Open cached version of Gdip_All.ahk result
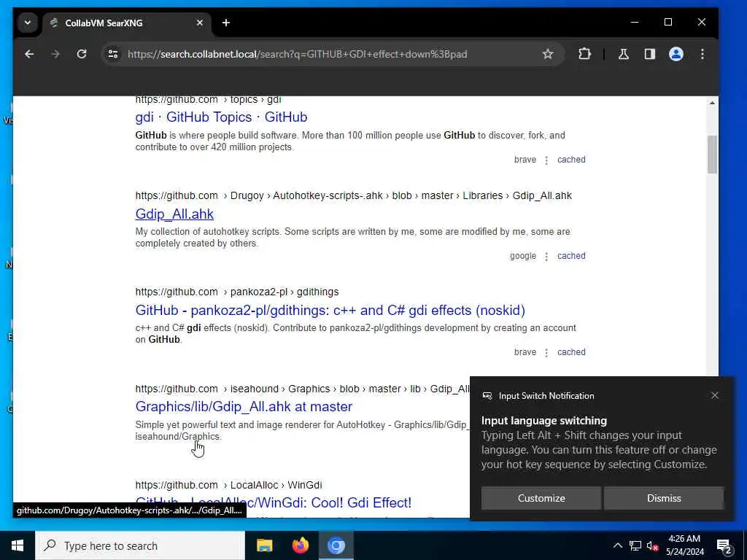Image resolution: width=747 pixels, height=560 pixels. click(571, 256)
